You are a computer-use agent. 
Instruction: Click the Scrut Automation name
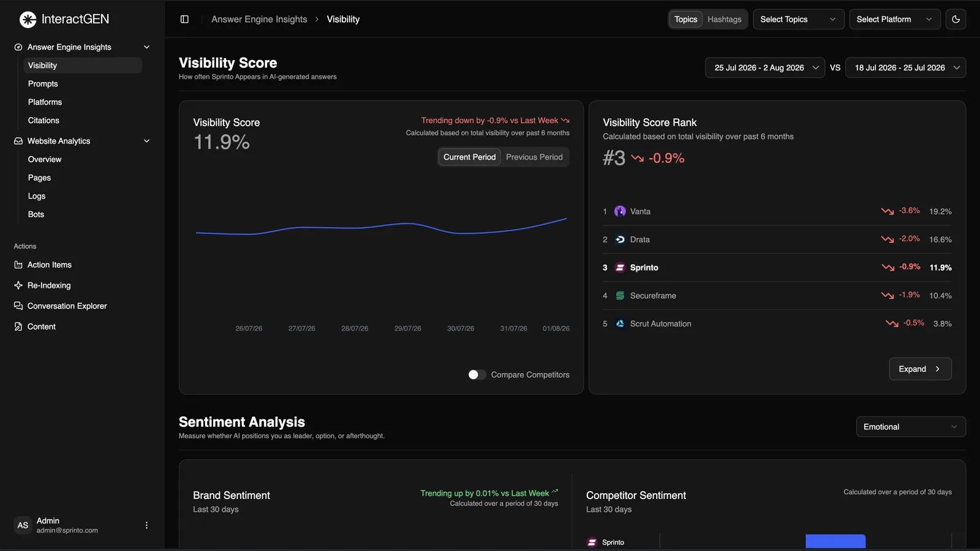660,324
